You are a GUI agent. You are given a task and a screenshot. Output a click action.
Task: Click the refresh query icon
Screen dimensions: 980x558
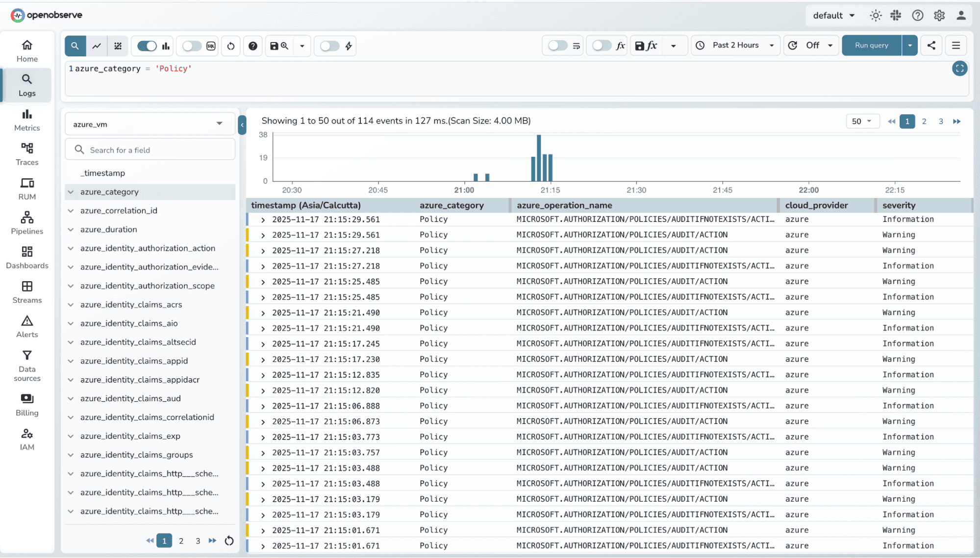230,46
